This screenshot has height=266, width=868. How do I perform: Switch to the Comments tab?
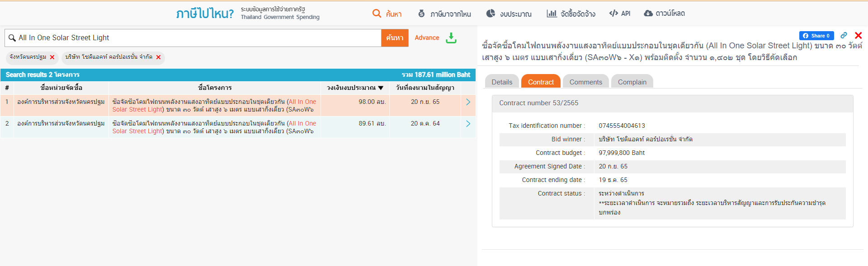[x=585, y=82]
